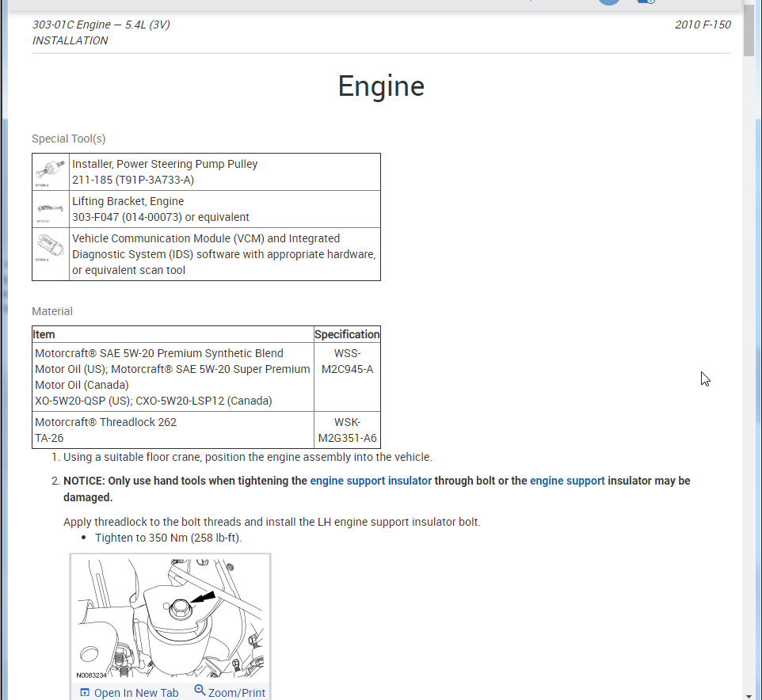
Task: Click the 'Motorcraft® Threadlock 262' item text
Action: tap(105, 422)
